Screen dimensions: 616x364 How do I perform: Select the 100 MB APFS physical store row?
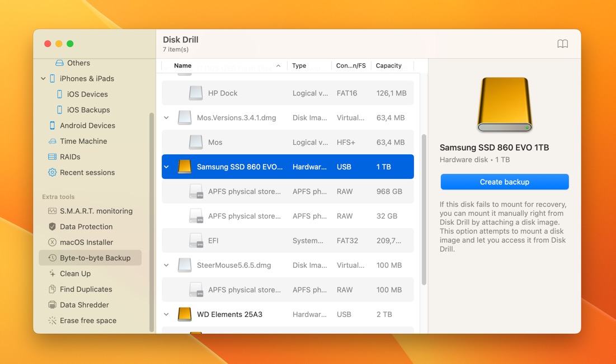(288, 290)
